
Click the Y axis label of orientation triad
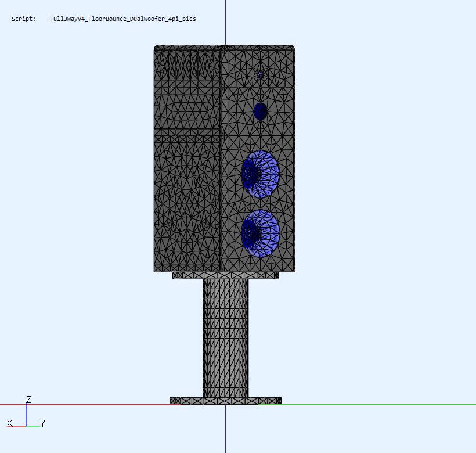(x=42, y=423)
